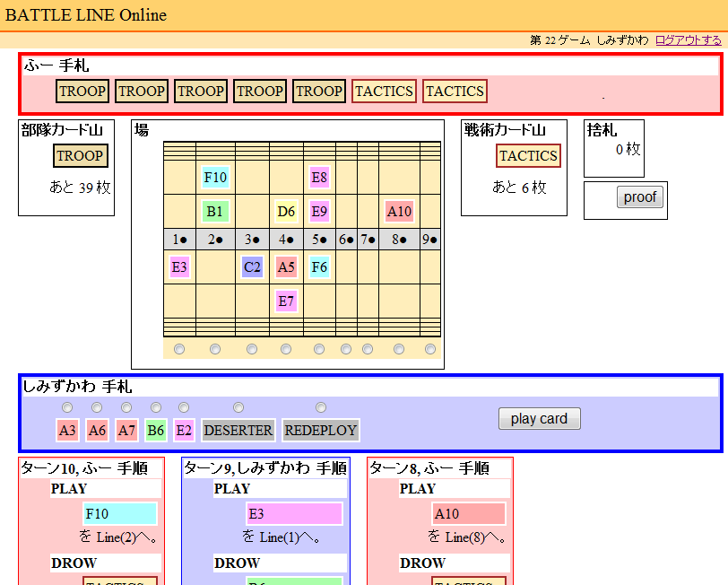Click the play card button
The image size is (728, 585).
pos(539,419)
